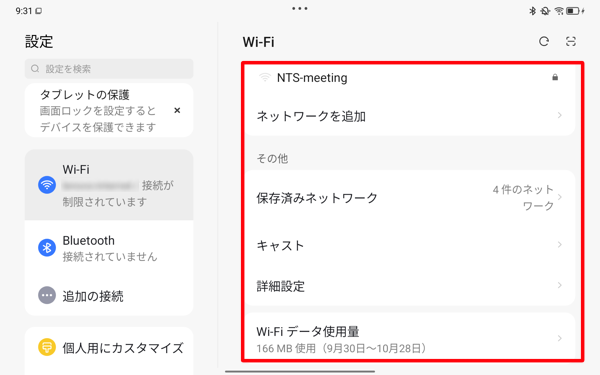The width and height of the screenshot is (600, 375).
Task: Select ネットワークを追加
Action: (409, 116)
